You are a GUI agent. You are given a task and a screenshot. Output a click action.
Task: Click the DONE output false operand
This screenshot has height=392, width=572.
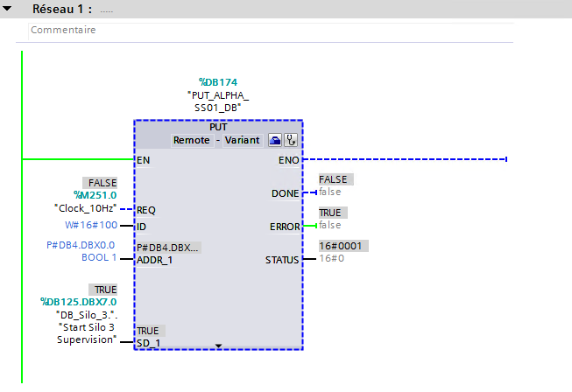pos(329,192)
